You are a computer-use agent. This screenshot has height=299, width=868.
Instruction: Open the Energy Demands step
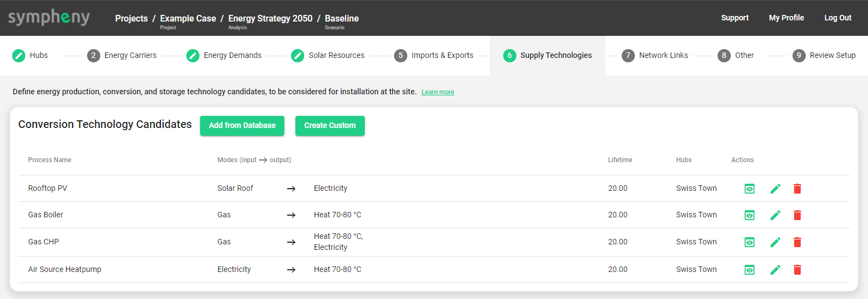pyautogui.click(x=224, y=56)
